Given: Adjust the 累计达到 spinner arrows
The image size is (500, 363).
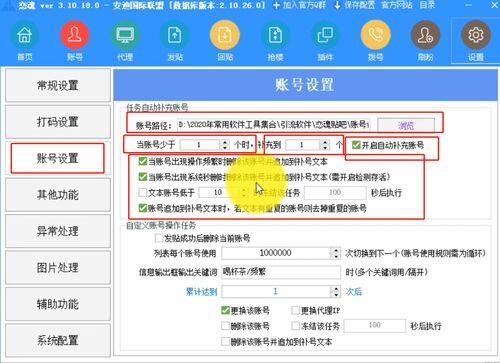Looking at the screenshot, I should point(336,292).
